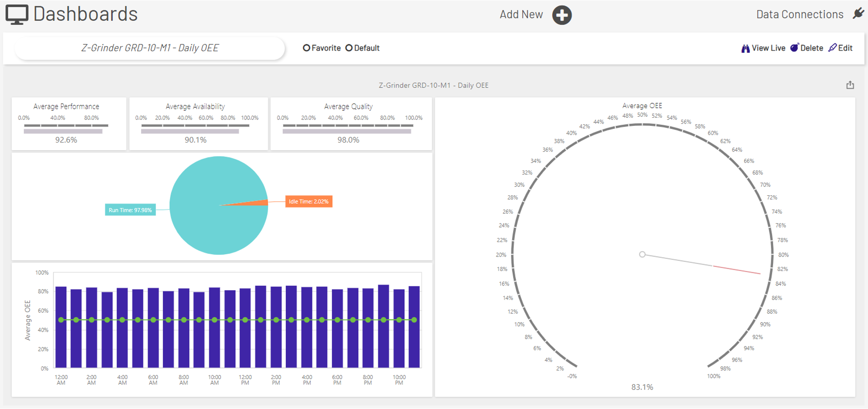868x409 pixels.
Task: Click the bomb icon to delete the dashboard
Action: (795, 47)
